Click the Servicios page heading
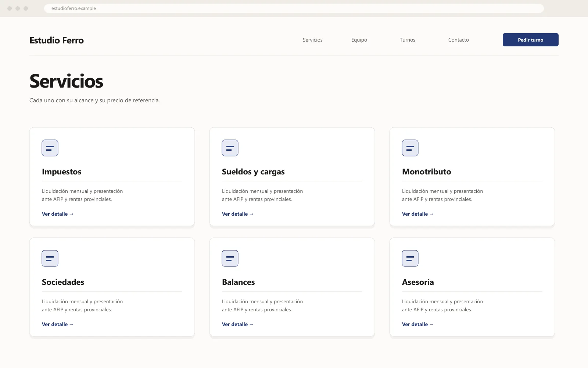Viewport: 588px width, 368px height. click(66, 81)
